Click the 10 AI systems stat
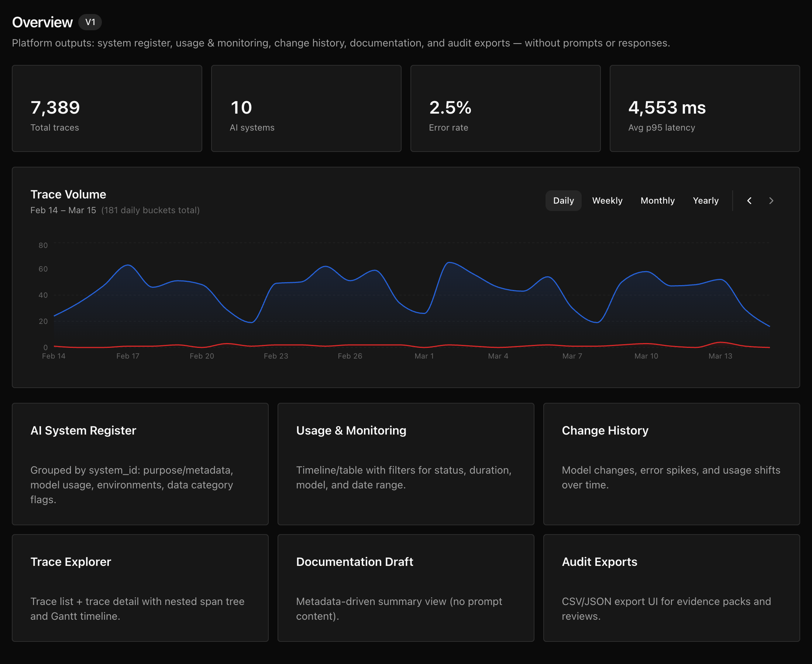The image size is (812, 664). tap(306, 108)
